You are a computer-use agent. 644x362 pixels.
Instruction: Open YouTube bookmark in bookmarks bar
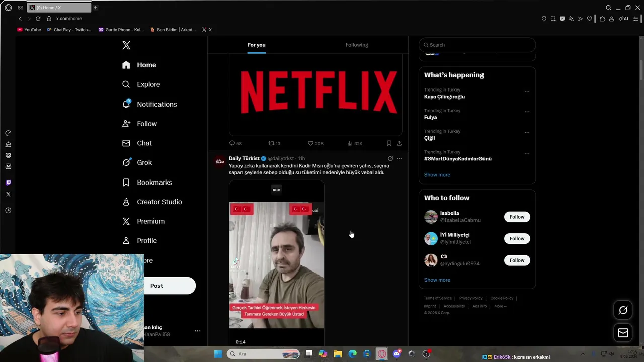29,30
